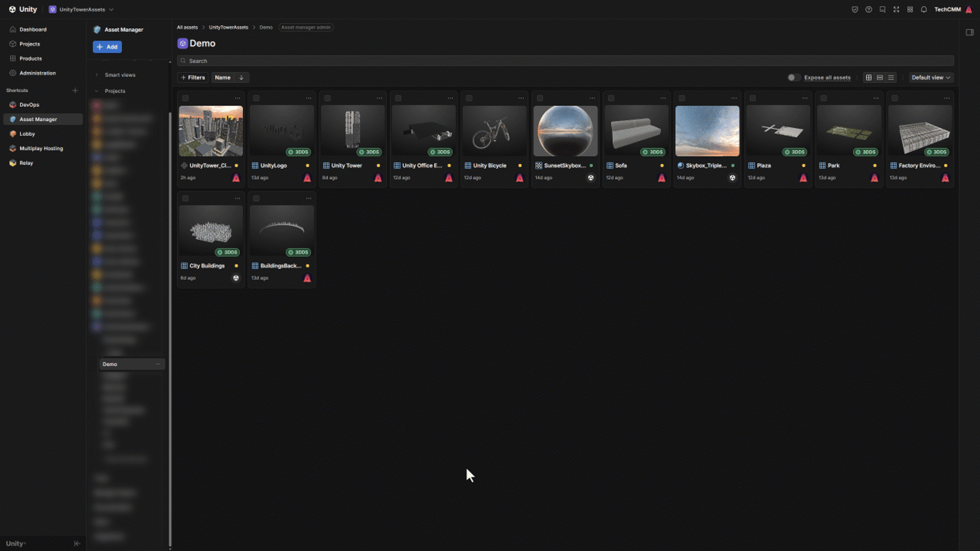This screenshot has width=980, height=551.
Task: Open more options for Sofa card
Action: coord(663,98)
